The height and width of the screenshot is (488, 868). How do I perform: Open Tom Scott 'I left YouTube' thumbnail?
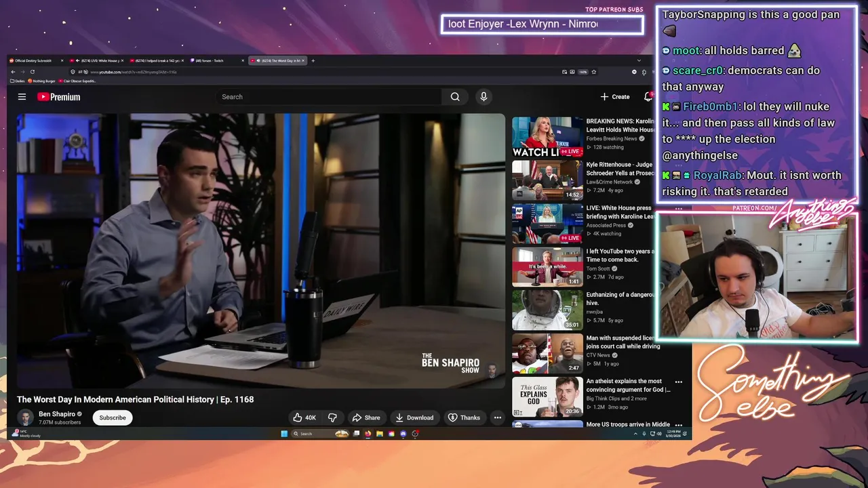pos(547,267)
